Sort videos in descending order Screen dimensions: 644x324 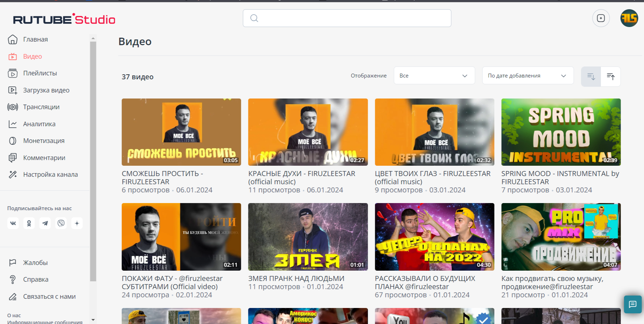[x=591, y=76]
